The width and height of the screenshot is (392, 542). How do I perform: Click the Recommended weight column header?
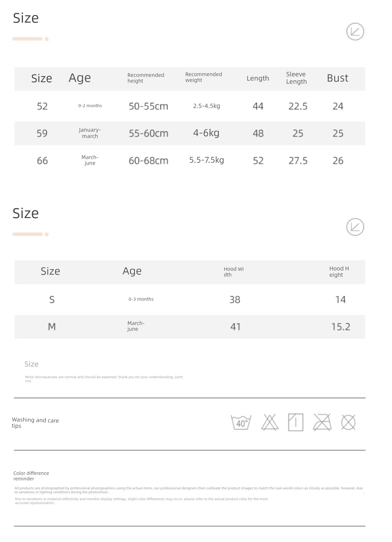click(x=204, y=77)
